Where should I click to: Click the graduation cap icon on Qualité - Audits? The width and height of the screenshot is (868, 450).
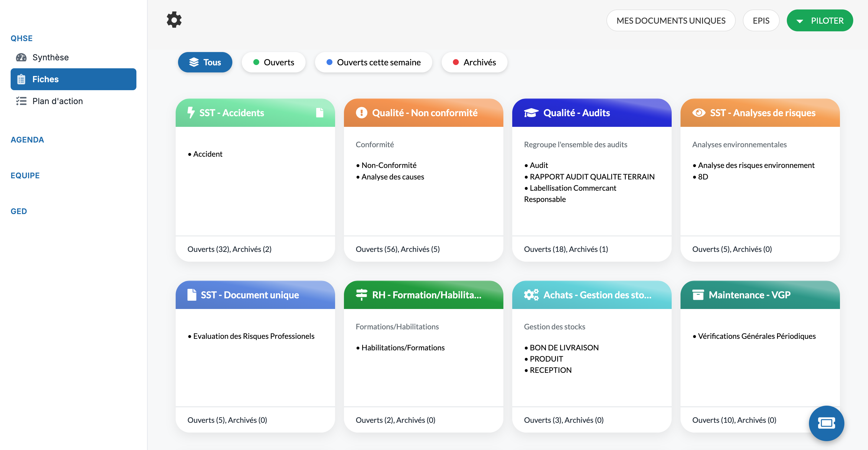(x=531, y=113)
